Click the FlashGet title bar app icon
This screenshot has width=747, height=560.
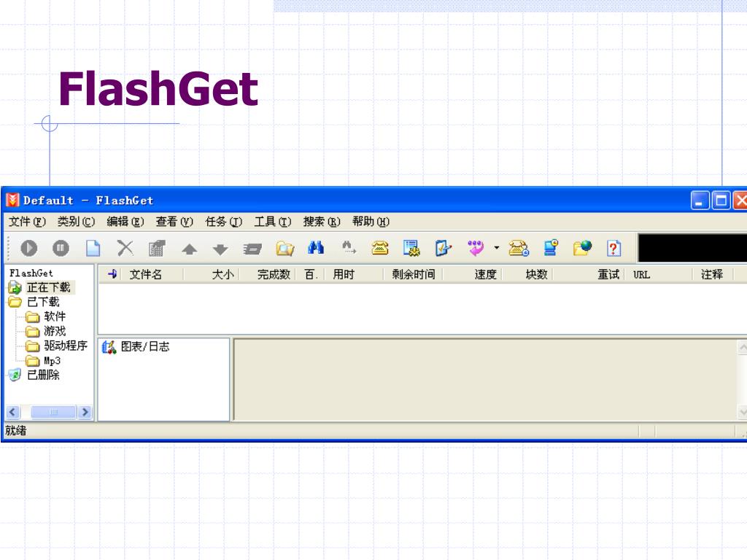pyautogui.click(x=12, y=200)
